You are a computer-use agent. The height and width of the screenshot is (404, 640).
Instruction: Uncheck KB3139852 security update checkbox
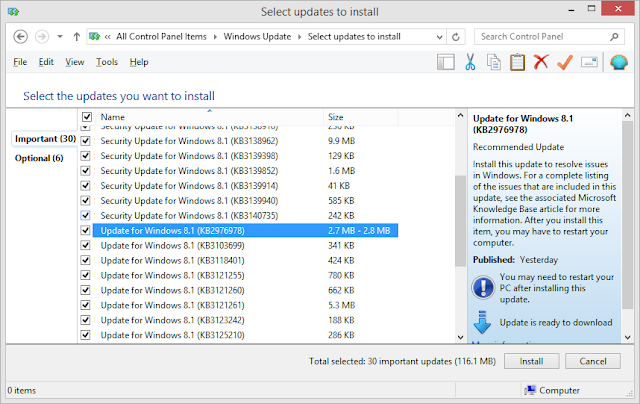click(x=85, y=171)
